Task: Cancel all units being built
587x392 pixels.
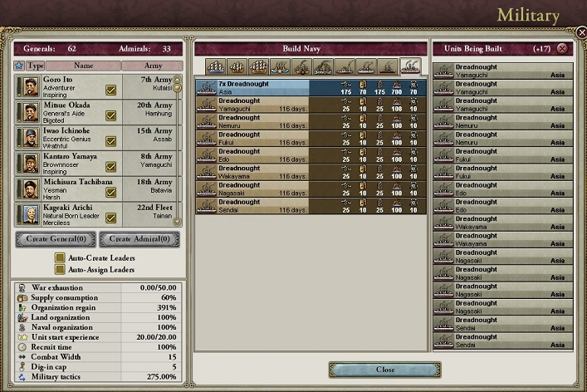Action: click(562, 48)
